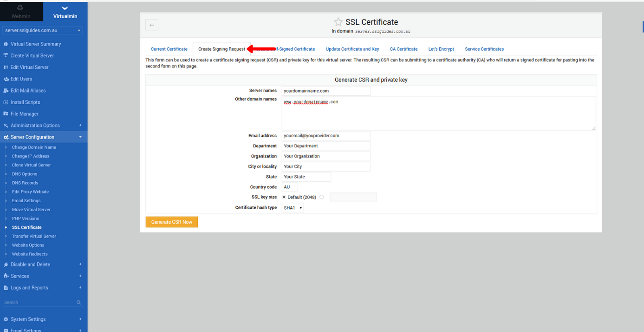Open the Certificate hash type dropdown

292,208
